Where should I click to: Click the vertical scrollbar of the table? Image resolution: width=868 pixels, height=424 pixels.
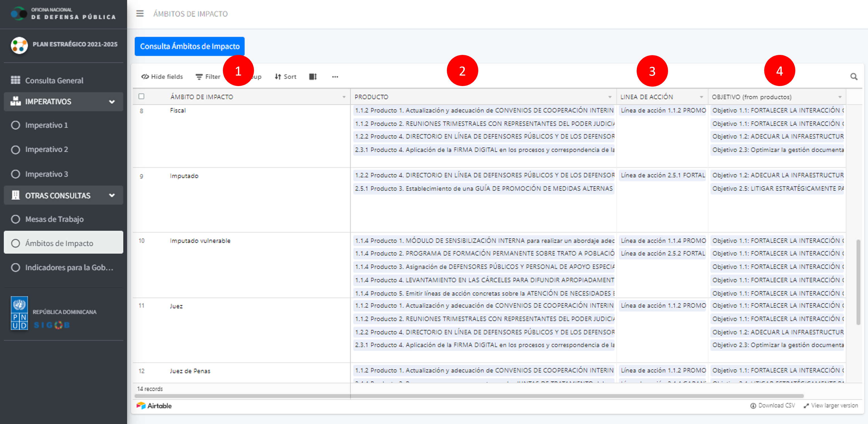click(x=858, y=282)
